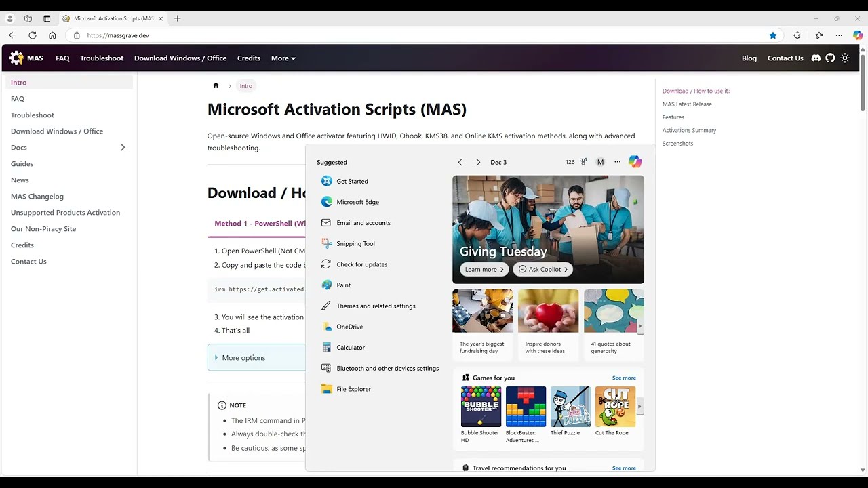Open Inspire donors with these ideas card

point(548,325)
